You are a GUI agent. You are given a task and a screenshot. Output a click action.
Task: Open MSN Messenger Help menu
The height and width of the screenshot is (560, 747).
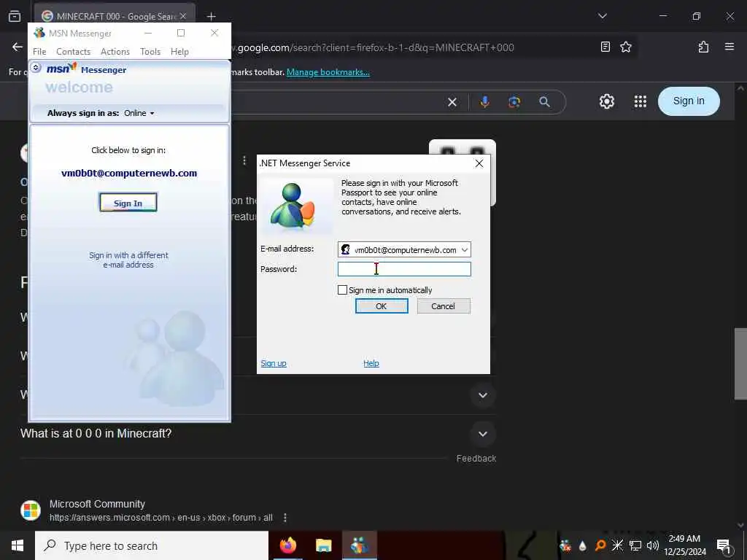179,52
